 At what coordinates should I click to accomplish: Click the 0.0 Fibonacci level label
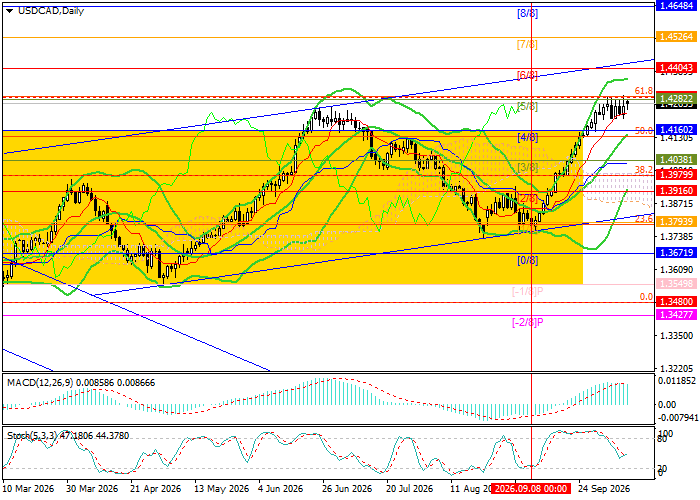click(x=646, y=297)
